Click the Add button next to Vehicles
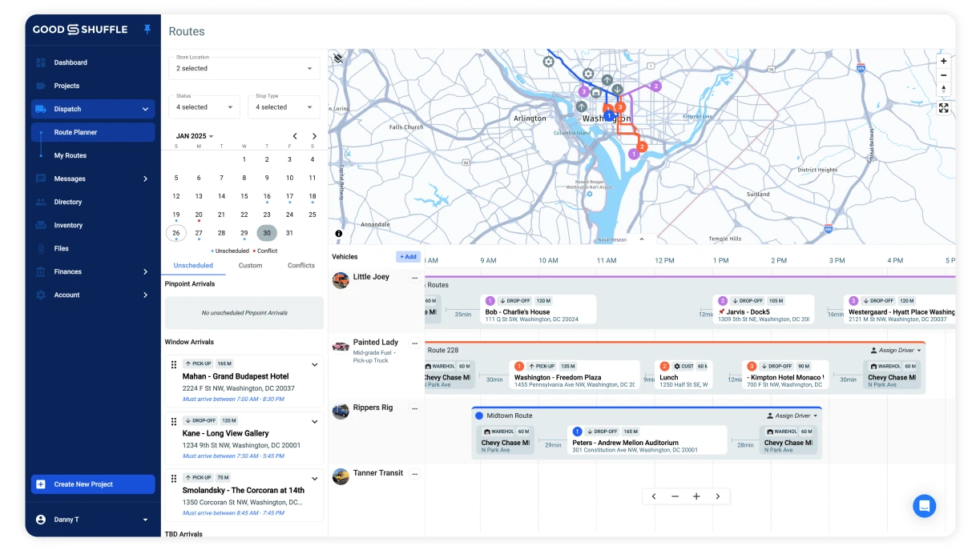980x550 pixels. (x=408, y=256)
